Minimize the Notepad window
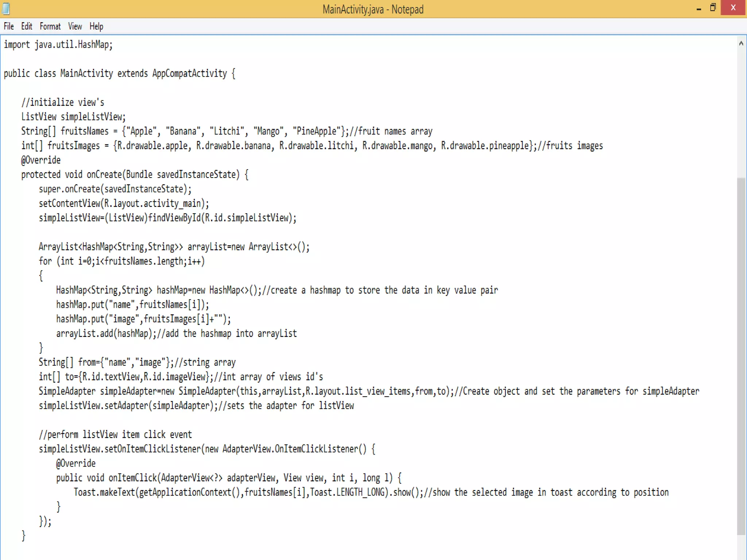This screenshot has width=747, height=560. click(698, 9)
